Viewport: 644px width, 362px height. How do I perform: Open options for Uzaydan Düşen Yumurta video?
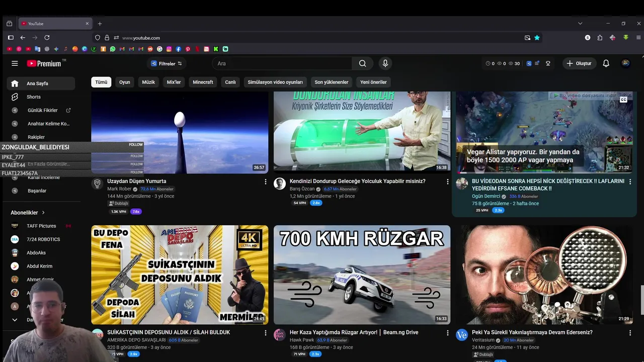coord(266,182)
